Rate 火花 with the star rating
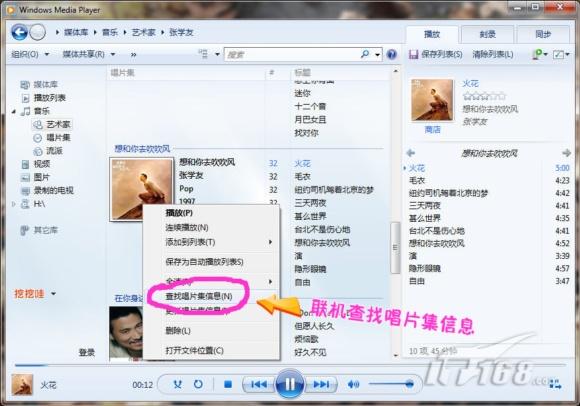The image size is (580, 406). pos(484,96)
